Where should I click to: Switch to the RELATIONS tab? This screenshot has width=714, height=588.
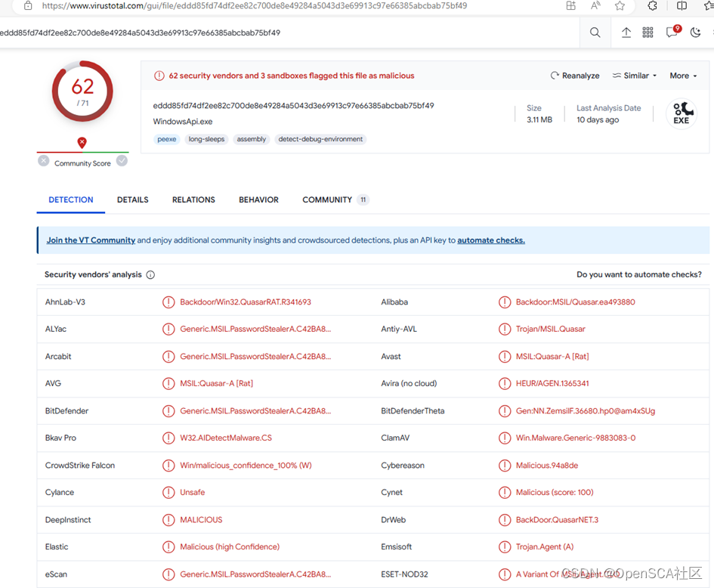click(193, 200)
